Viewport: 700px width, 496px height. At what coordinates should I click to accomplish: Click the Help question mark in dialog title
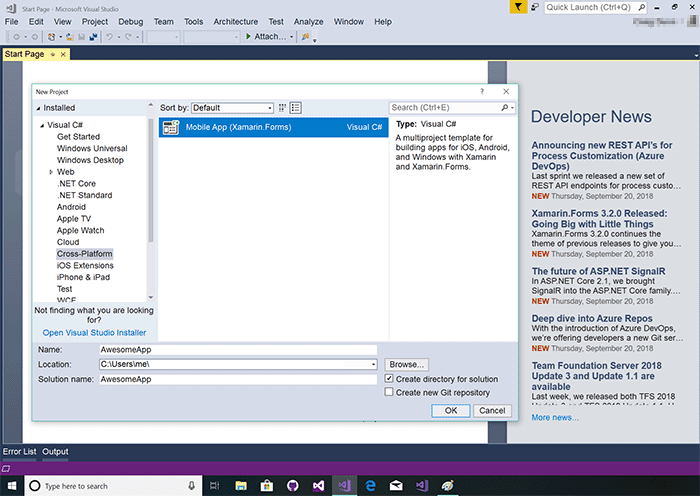482,92
